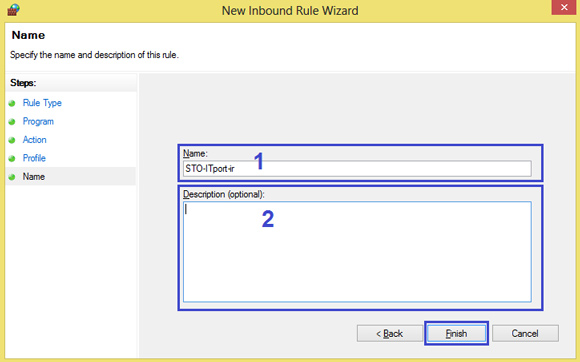Go to the Program step
This screenshot has height=362, width=580.
pyautogui.click(x=38, y=121)
